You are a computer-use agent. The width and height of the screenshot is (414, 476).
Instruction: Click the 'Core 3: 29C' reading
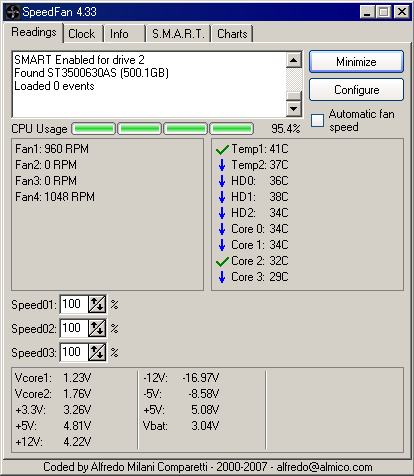click(x=260, y=277)
